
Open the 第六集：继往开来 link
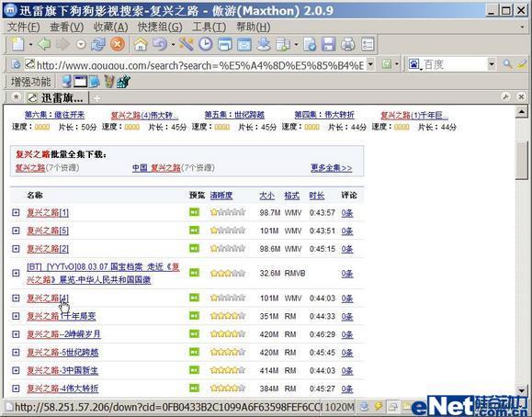tap(54, 115)
